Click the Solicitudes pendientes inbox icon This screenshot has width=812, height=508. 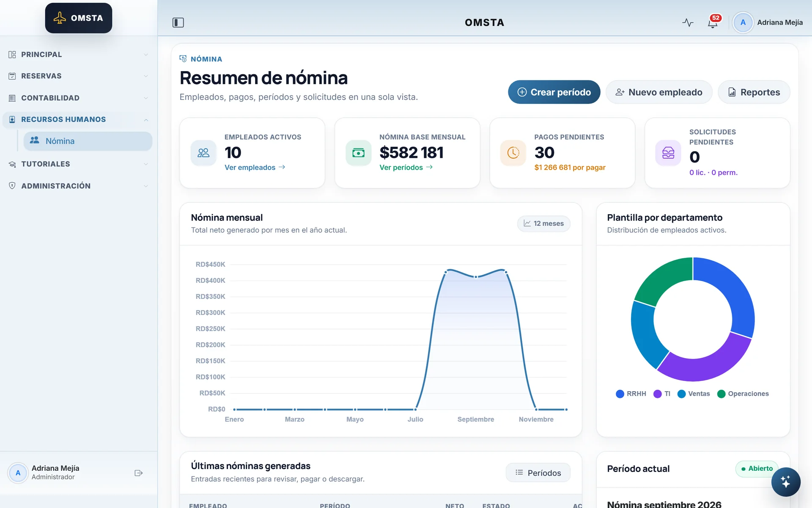click(668, 153)
